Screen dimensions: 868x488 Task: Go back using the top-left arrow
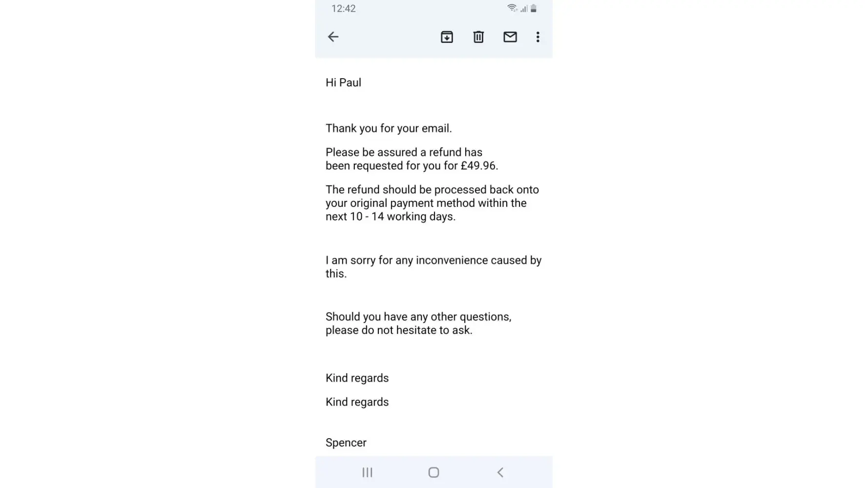point(333,37)
